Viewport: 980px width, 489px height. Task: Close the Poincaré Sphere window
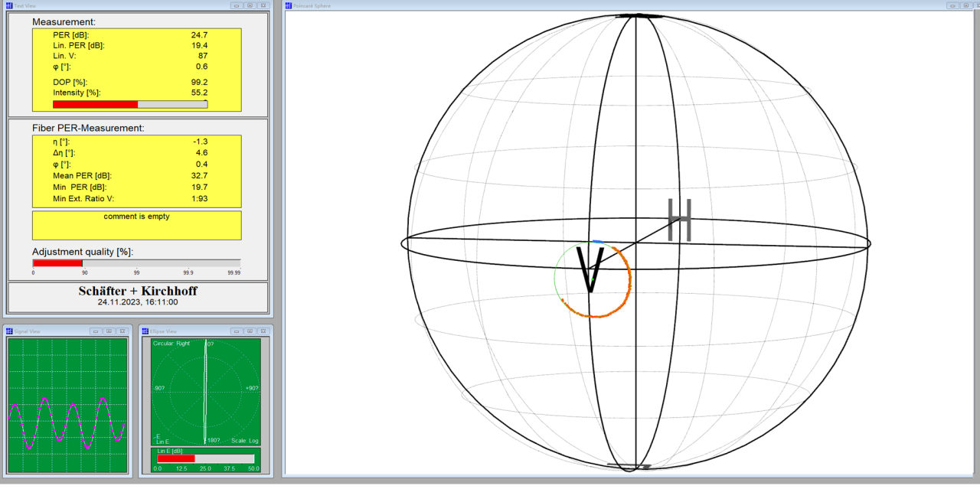coord(975,5)
